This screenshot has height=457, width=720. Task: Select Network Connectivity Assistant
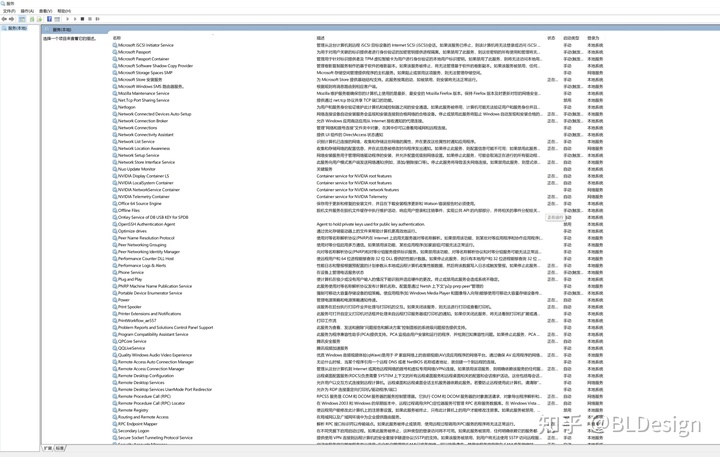point(146,135)
